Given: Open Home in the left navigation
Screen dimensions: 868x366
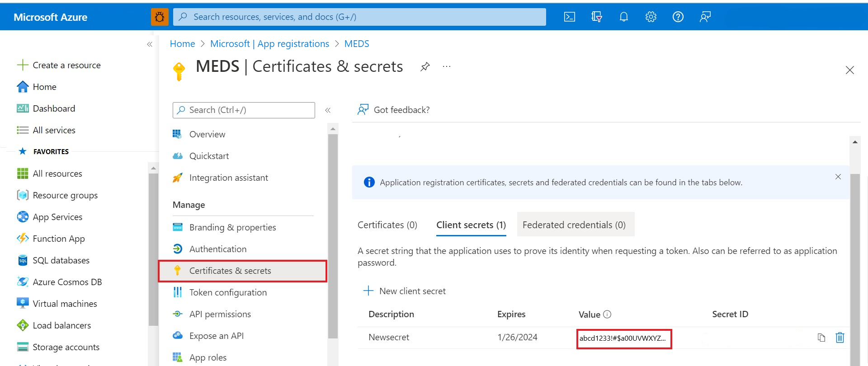Looking at the screenshot, I should (37, 87).
